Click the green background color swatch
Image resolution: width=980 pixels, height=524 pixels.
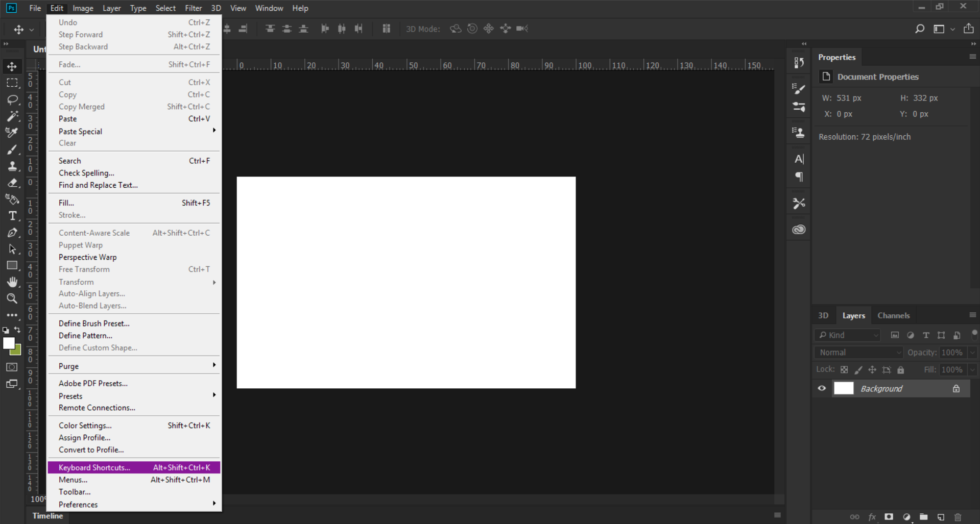pyautogui.click(x=17, y=351)
